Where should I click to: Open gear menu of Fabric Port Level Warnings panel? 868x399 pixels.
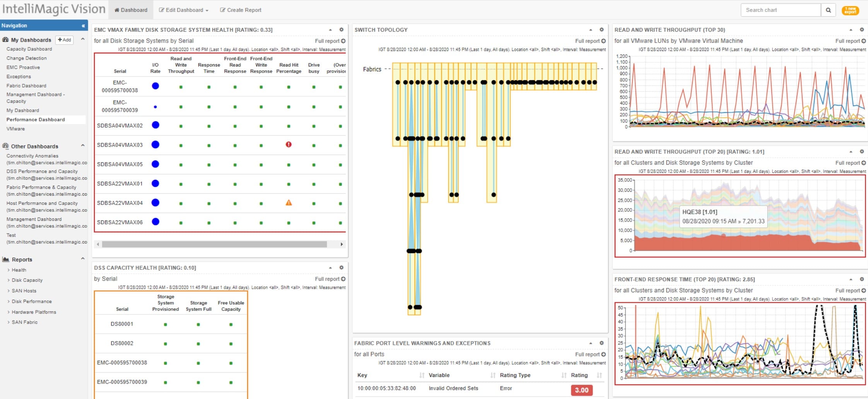coord(601,343)
